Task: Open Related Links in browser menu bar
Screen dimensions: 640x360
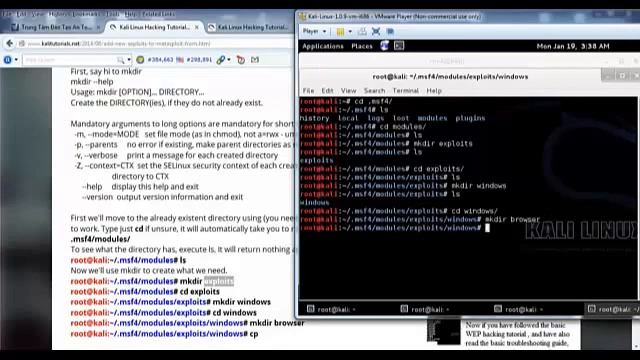Action: 158,14
